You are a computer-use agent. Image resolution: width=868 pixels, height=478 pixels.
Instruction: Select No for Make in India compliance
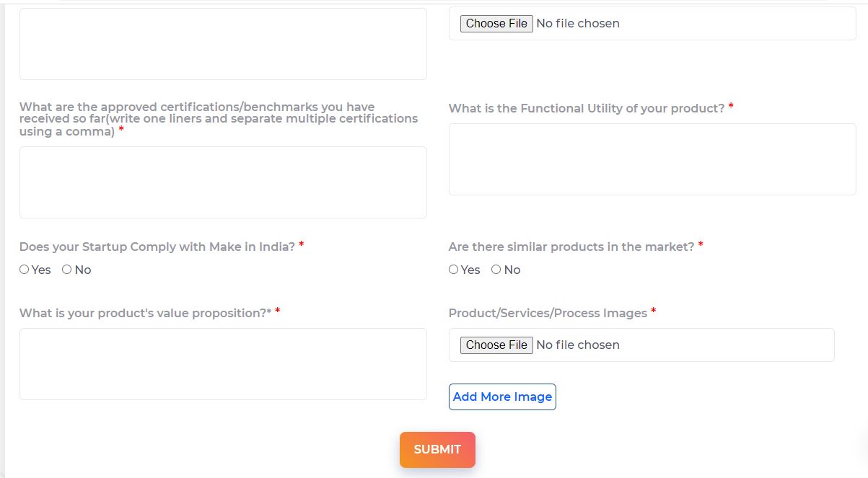(x=67, y=270)
